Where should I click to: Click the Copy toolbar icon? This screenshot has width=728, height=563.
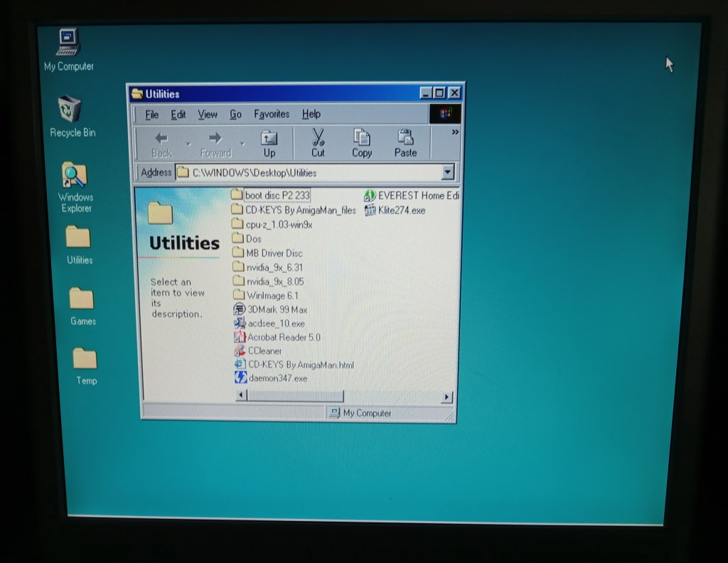(x=362, y=143)
